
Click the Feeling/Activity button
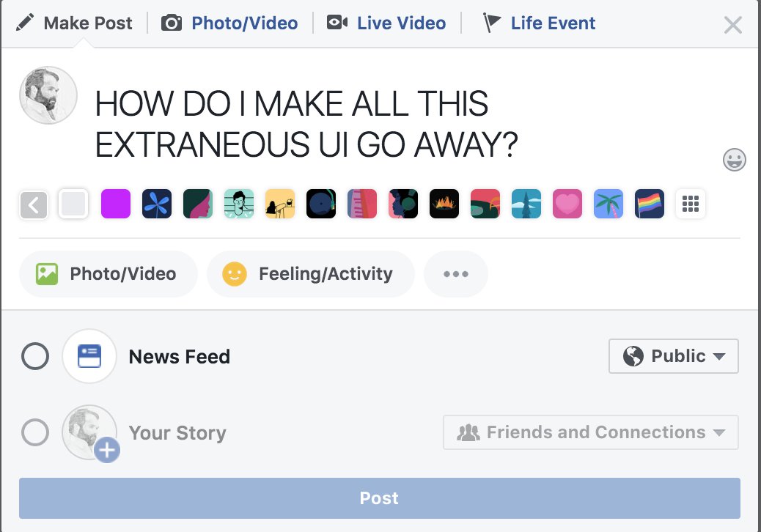point(310,275)
